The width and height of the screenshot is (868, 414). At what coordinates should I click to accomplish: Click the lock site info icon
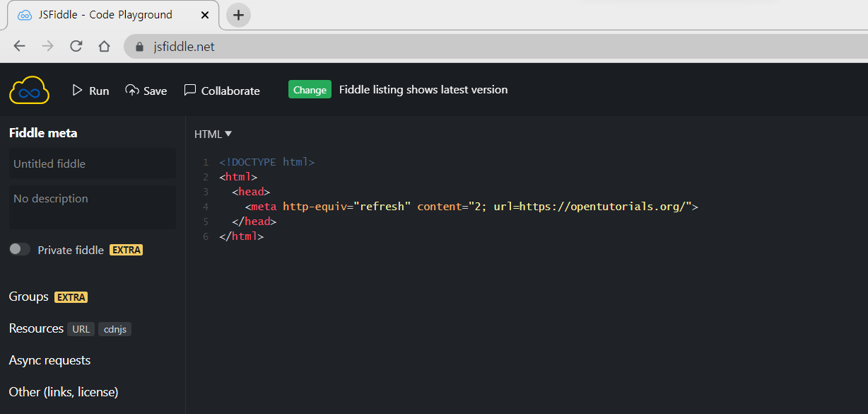pyautogui.click(x=139, y=47)
